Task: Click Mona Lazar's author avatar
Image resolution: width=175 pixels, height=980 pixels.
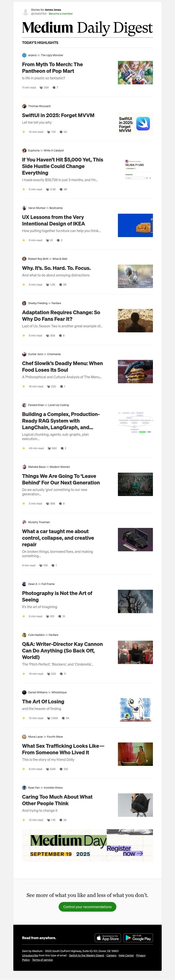Action: click(24, 737)
